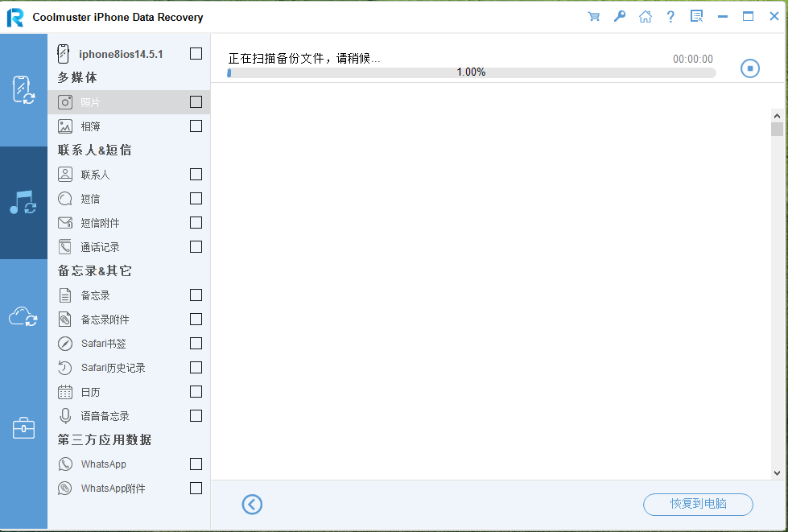Click the 1.00% scan progress bar
Screen dimensions: 788x532
(x=472, y=73)
